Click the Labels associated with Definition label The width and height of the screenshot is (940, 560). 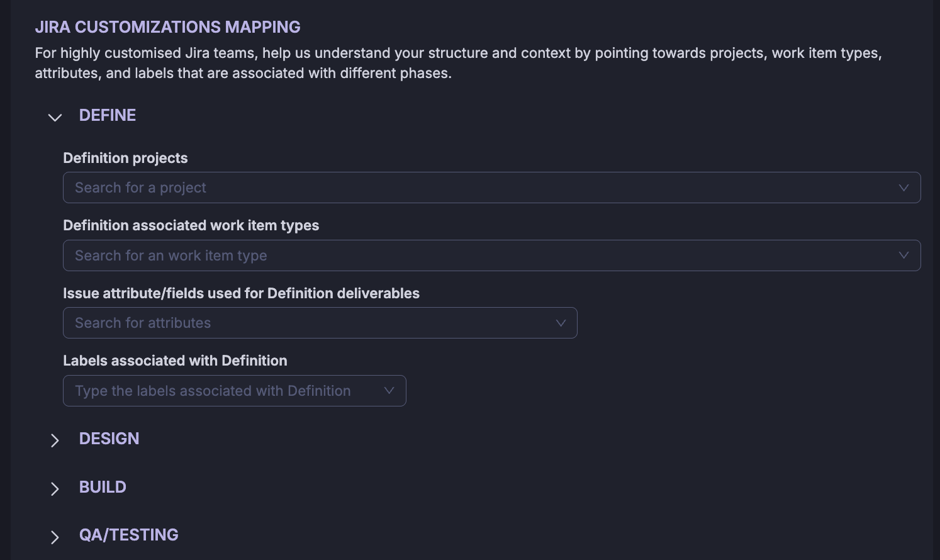175,361
